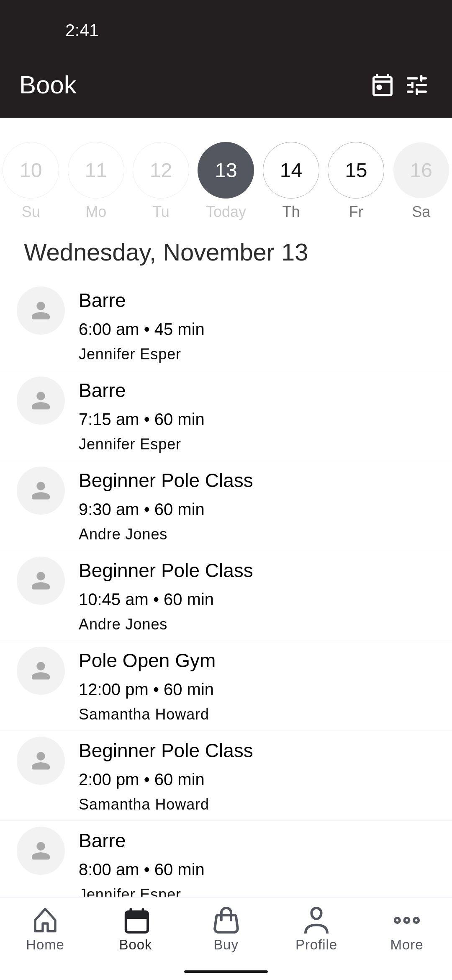Viewport: 452px width, 980px height.
Task: Select Sunday the 10th date circle
Action: [31, 170]
